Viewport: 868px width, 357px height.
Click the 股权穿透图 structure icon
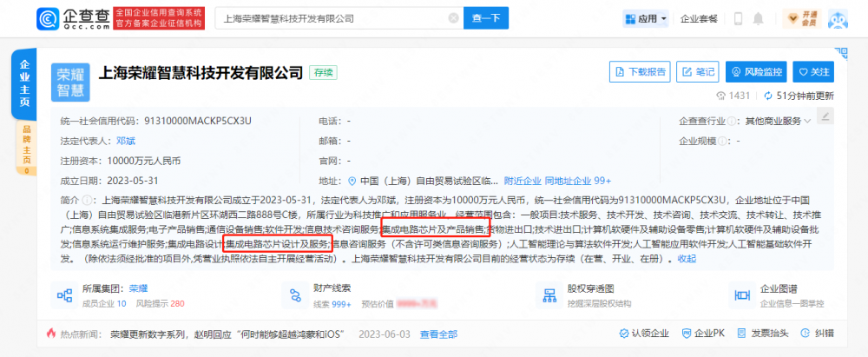pos(549,295)
